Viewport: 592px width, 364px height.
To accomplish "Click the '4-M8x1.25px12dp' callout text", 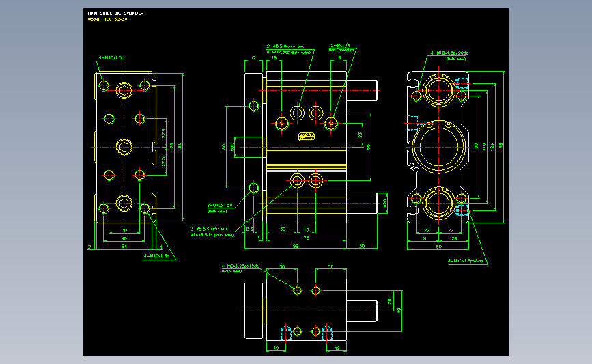I will 240,266.
